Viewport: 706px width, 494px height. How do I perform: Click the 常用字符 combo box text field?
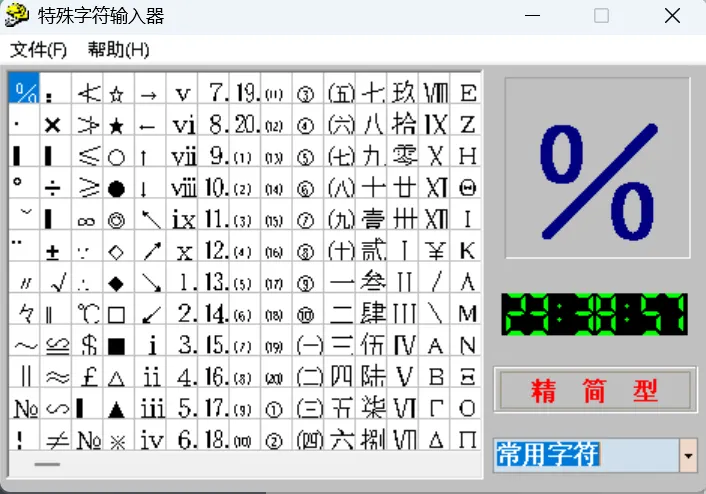pyautogui.click(x=586, y=455)
